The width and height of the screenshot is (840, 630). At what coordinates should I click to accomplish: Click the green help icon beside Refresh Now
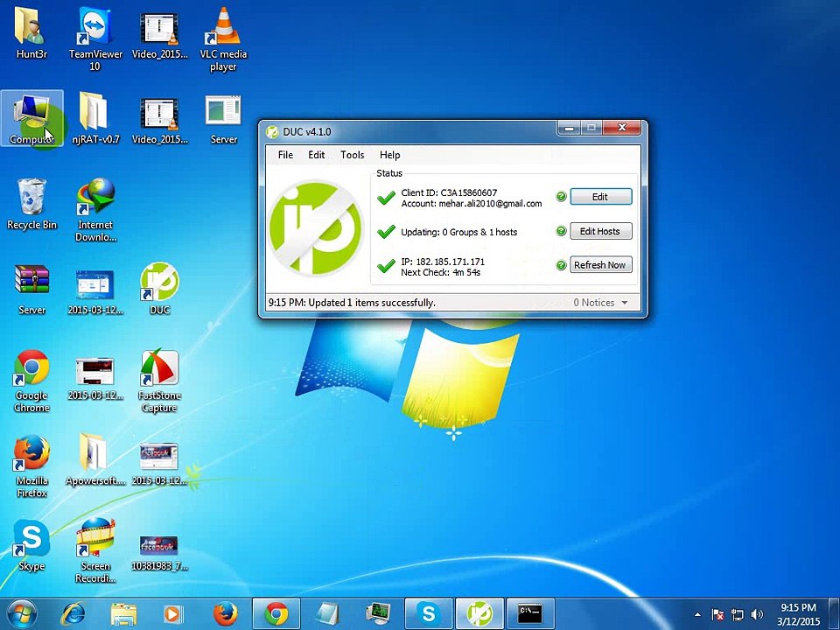561,264
